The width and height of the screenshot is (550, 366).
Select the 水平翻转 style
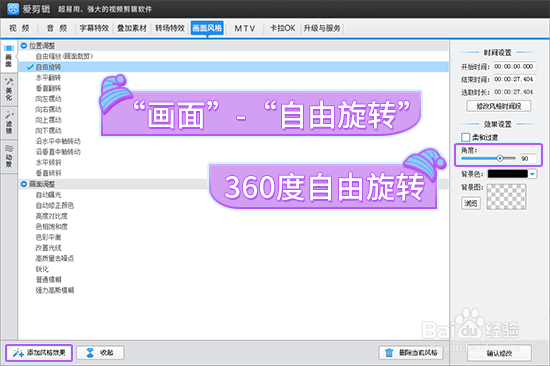[x=48, y=78]
